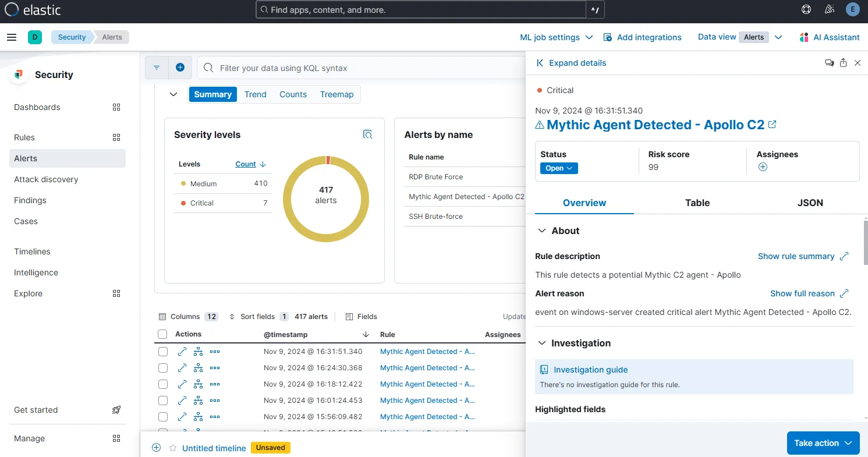This screenshot has width=868, height=457.
Task: Click the inspect icon in Severity levels panel
Action: click(367, 134)
